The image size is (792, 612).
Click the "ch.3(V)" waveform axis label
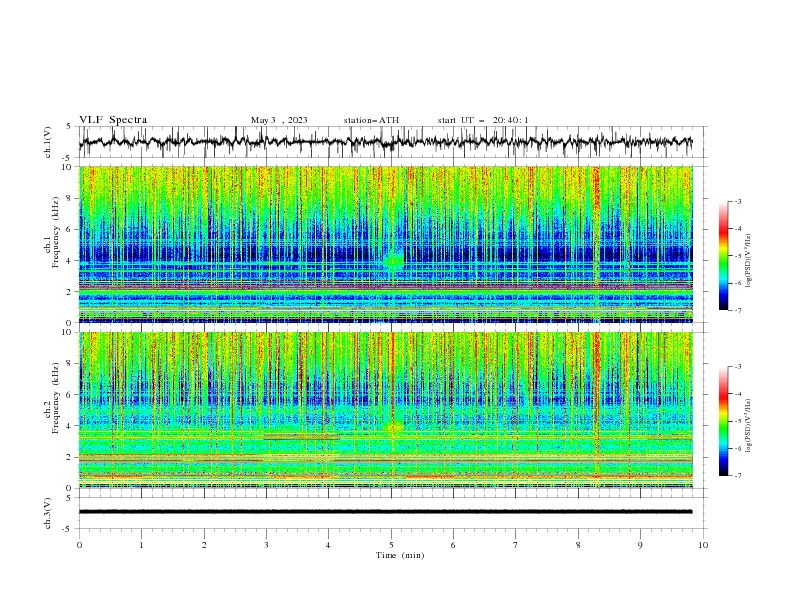tap(48, 513)
